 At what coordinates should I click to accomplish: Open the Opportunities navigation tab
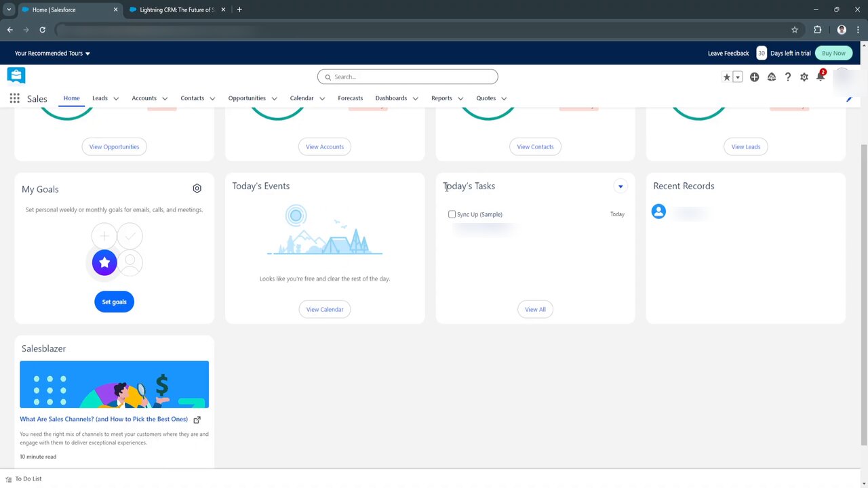pyautogui.click(x=247, y=98)
